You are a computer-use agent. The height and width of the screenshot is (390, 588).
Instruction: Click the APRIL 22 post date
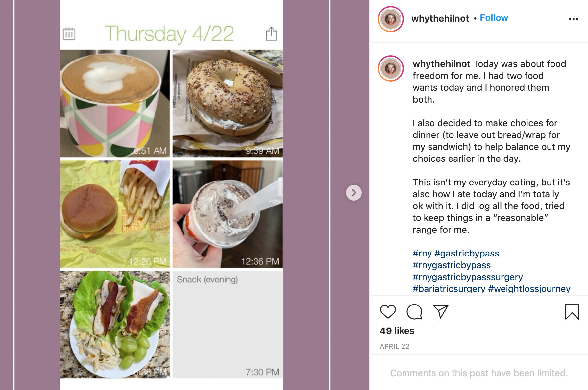(x=395, y=346)
